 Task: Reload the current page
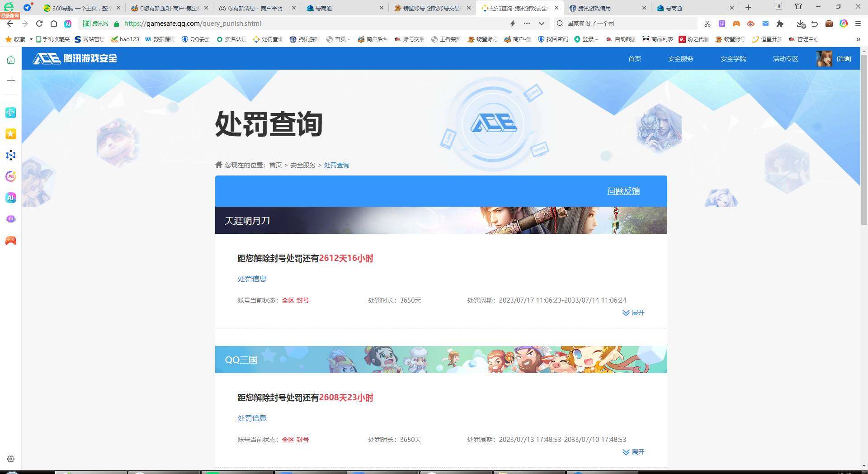[x=39, y=24]
